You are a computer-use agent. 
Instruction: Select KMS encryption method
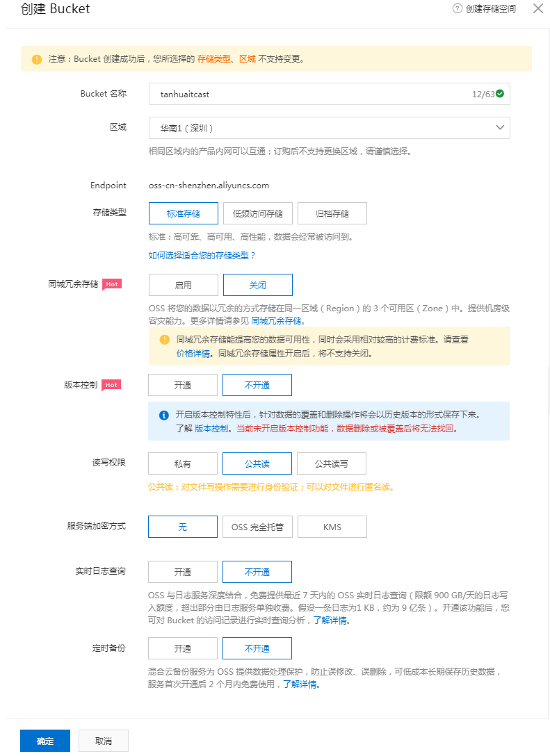(332, 527)
